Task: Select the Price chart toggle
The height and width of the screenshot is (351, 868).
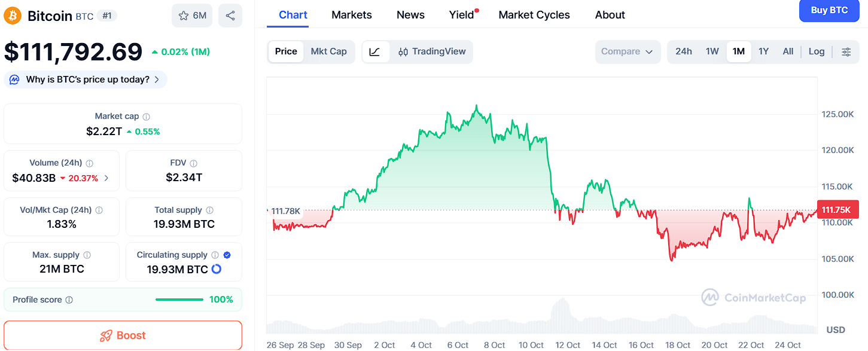Action: 286,52
